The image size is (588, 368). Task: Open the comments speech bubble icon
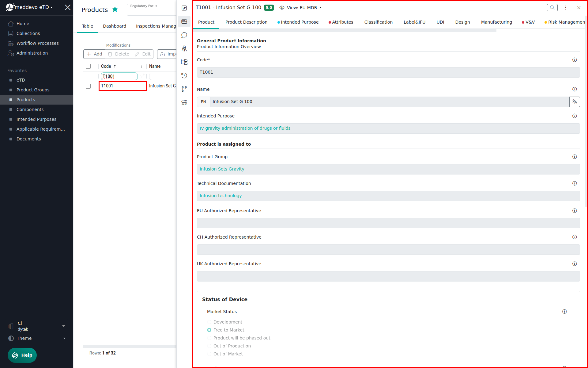click(x=184, y=35)
